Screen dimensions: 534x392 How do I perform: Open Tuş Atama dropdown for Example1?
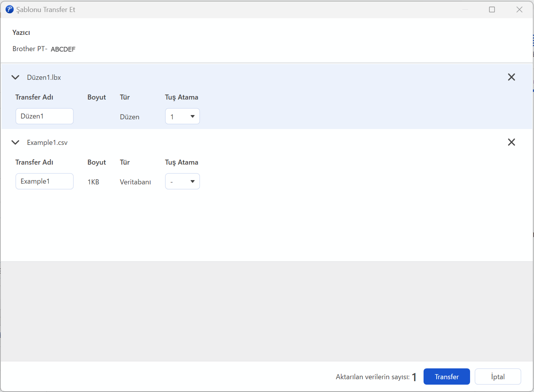(x=182, y=182)
